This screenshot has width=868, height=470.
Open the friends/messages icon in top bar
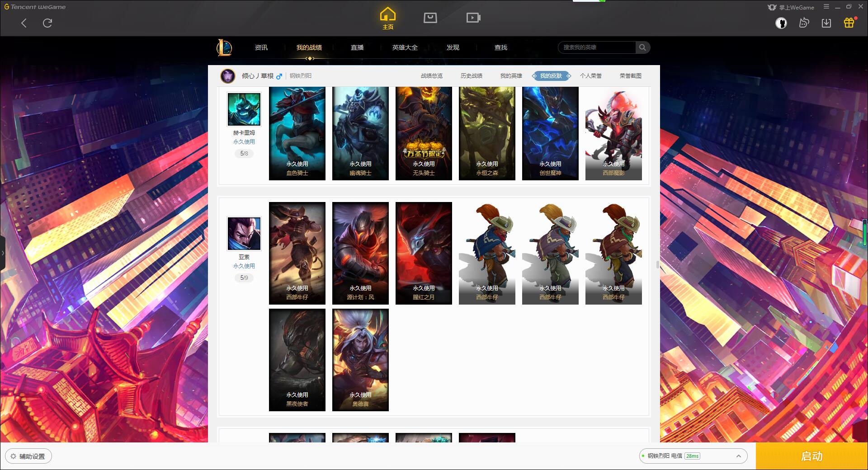tap(804, 23)
